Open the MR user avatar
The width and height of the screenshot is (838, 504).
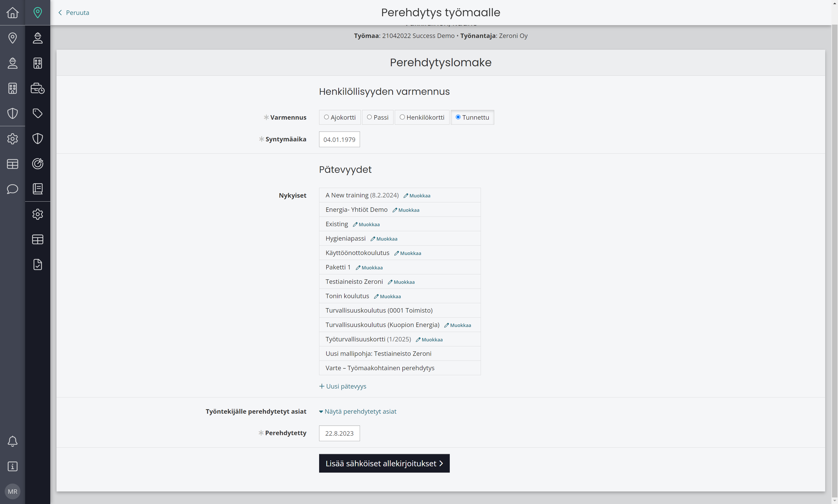[x=13, y=491]
